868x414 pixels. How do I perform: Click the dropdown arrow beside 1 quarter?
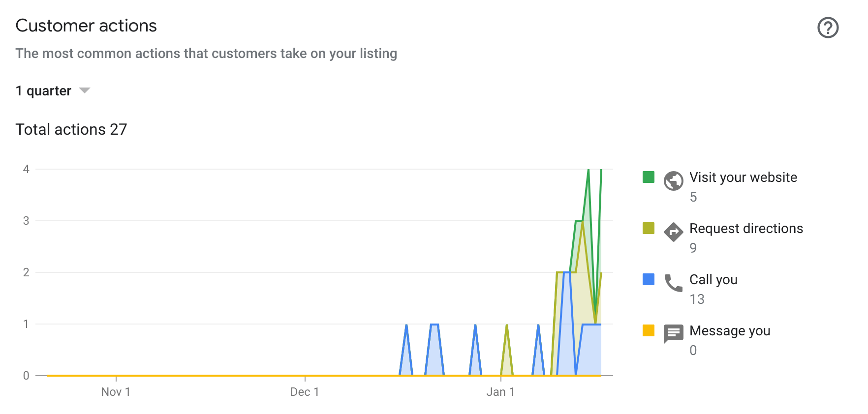pyautogui.click(x=84, y=90)
